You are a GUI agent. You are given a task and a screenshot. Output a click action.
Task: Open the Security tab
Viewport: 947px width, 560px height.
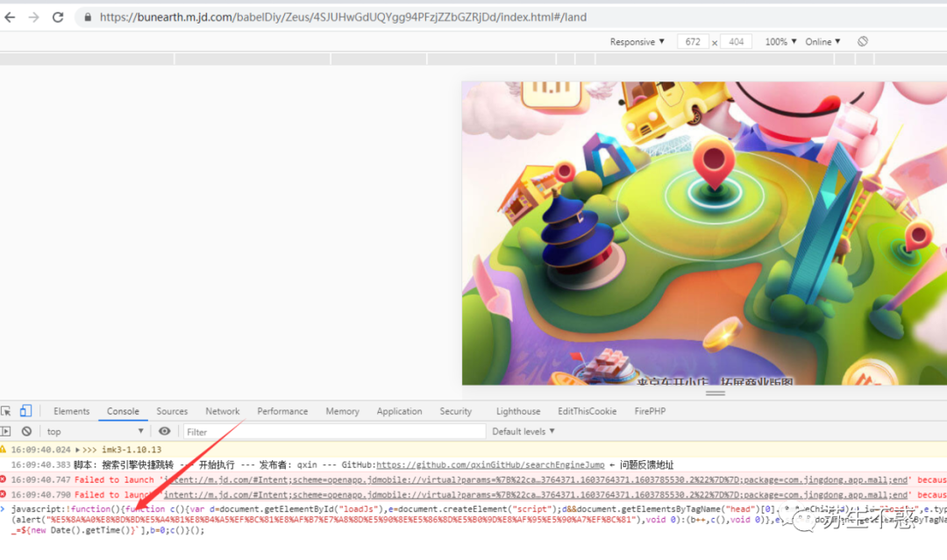[x=455, y=411]
